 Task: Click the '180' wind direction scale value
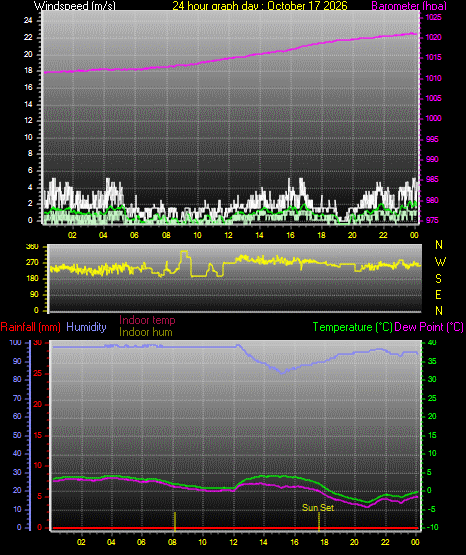tap(32, 279)
